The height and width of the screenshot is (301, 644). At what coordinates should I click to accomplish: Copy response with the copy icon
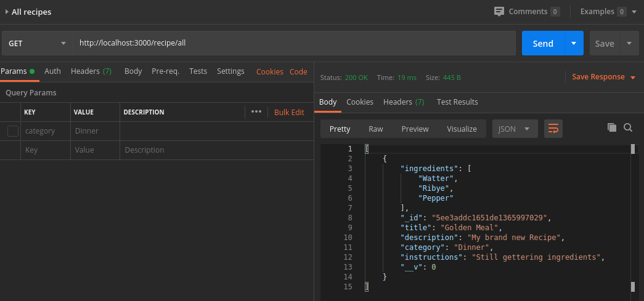[611, 127]
